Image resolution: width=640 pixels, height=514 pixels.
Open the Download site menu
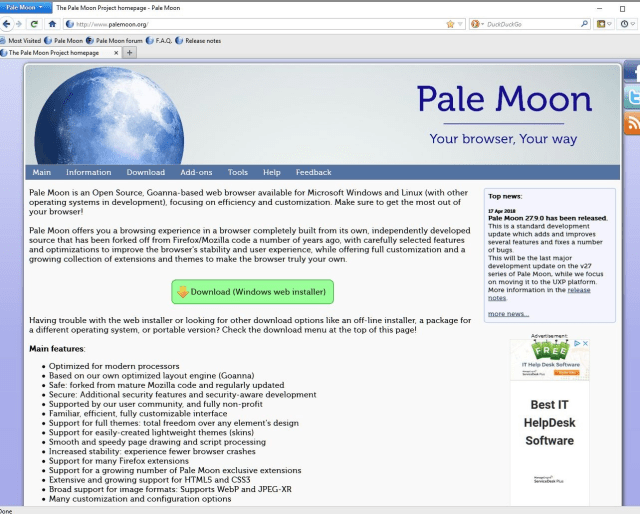pos(146,172)
